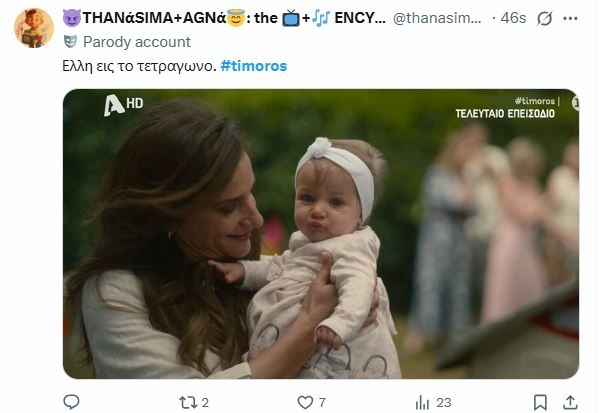Open the 46s timestamp link
This screenshot has height=413, width=600.
tap(513, 18)
